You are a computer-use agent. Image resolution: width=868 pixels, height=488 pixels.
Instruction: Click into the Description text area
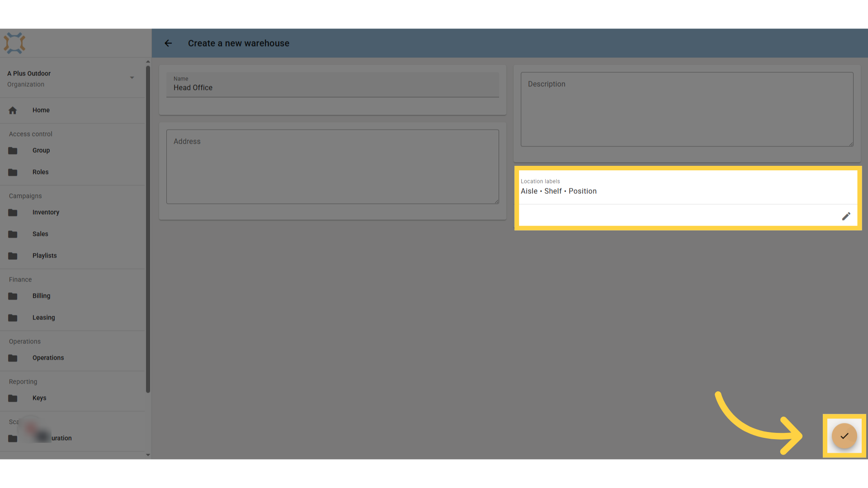point(687,109)
